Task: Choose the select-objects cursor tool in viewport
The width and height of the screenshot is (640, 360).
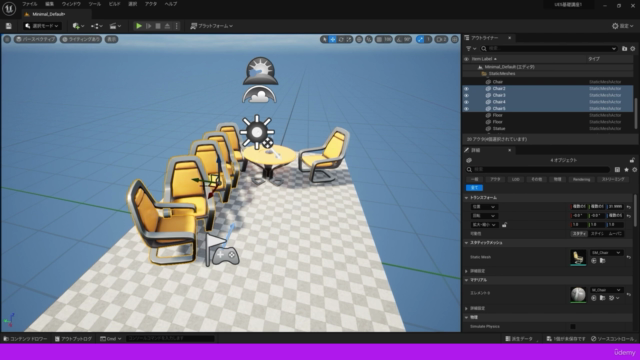Action: [x=324, y=39]
